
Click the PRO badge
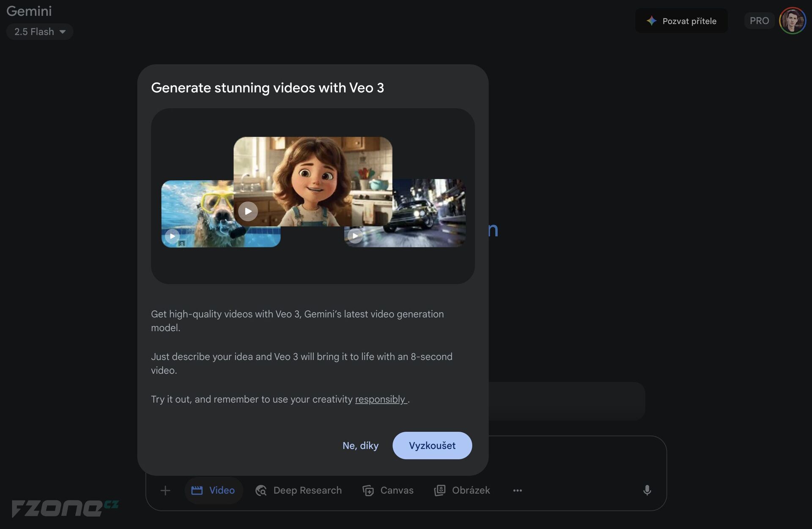pos(759,21)
